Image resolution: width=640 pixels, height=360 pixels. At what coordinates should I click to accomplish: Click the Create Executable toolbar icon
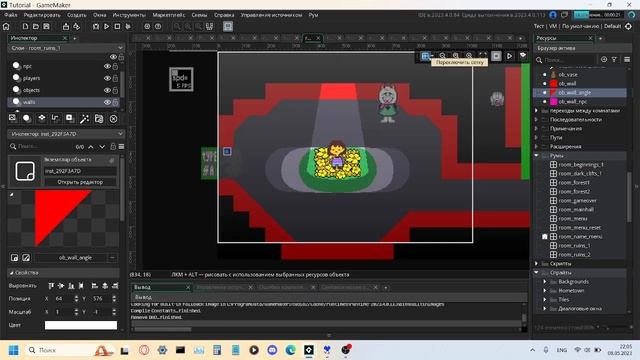[x=66, y=27]
